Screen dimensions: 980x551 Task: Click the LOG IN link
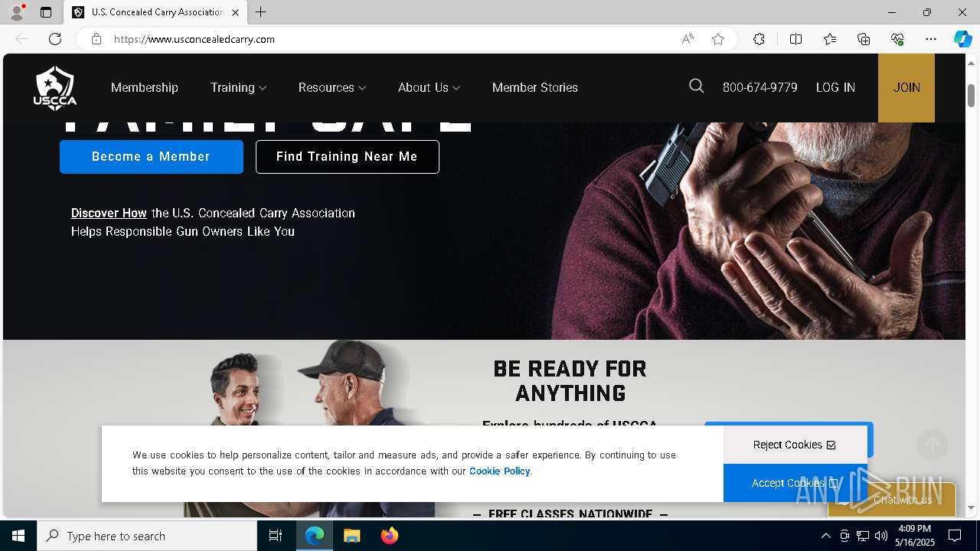[835, 87]
